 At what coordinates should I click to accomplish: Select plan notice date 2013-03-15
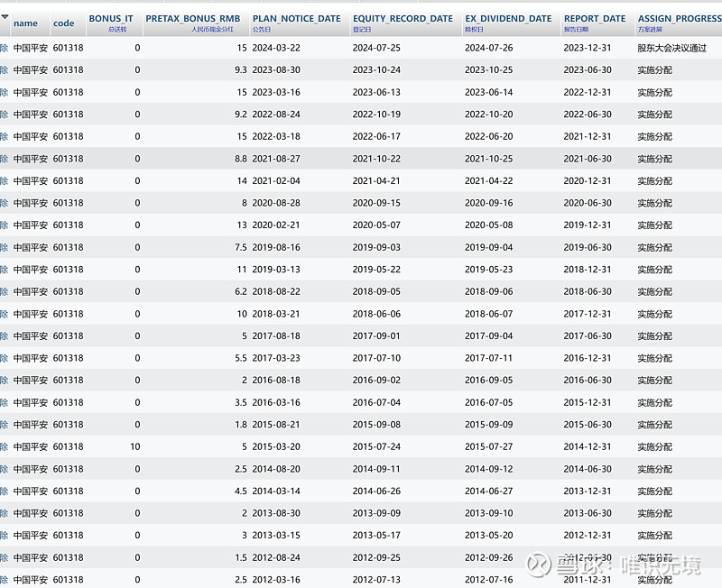click(x=276, y=535)
